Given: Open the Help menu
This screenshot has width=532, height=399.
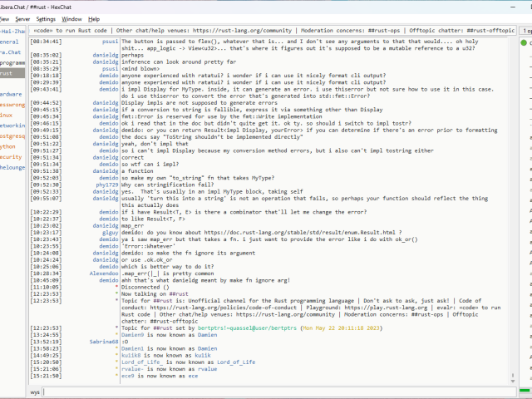Looking at the screenshot, I should [x=94, y=18].
